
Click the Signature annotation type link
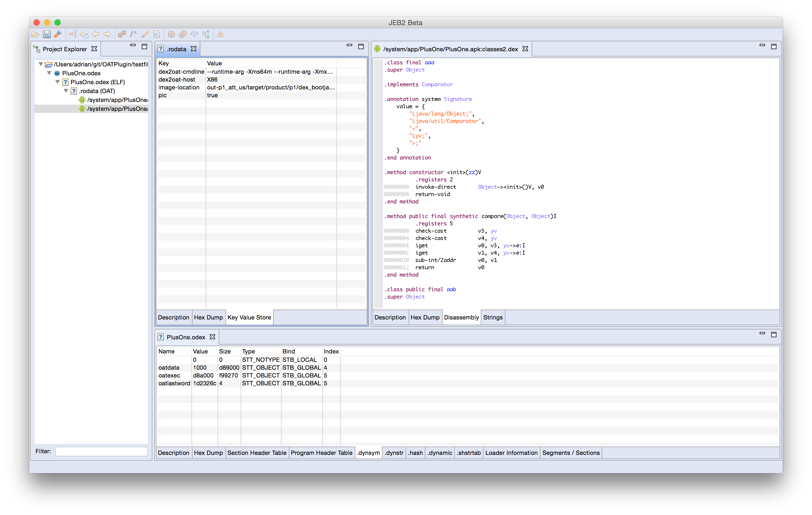tap(458, 99)
